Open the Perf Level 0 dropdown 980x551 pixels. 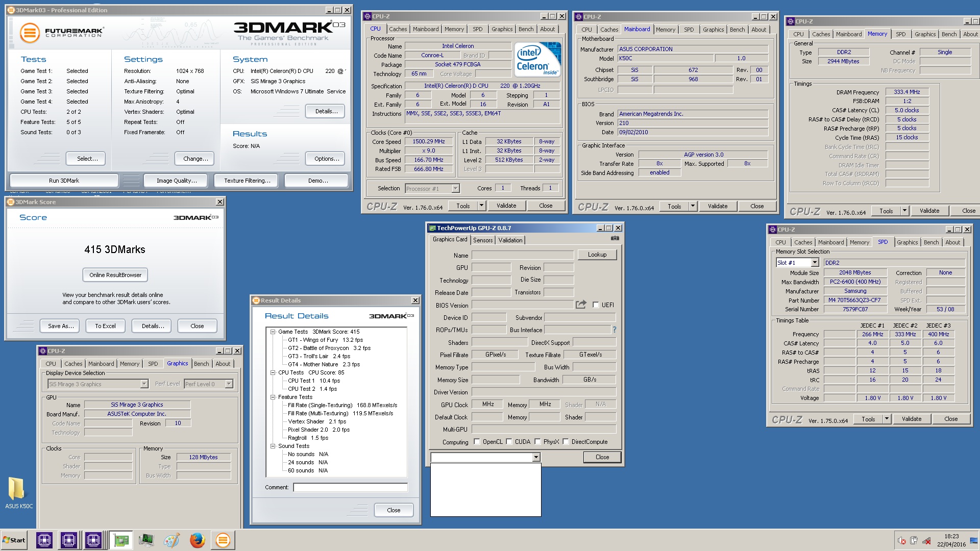[229, 384]
